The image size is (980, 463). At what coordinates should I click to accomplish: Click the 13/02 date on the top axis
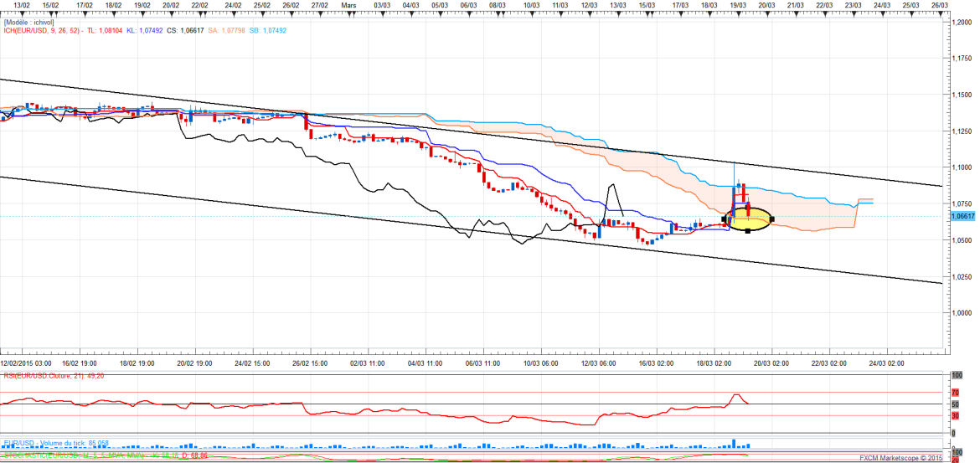click(x=22, y=4)
